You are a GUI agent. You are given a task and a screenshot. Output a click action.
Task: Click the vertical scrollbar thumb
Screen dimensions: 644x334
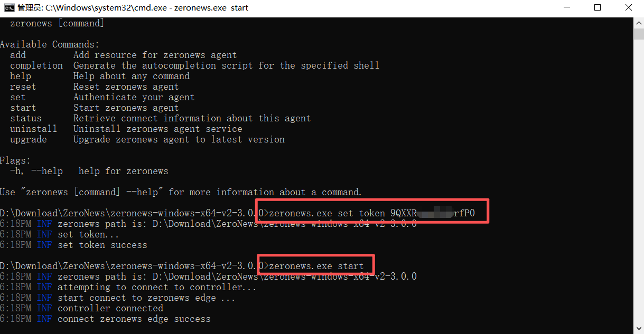639,34
